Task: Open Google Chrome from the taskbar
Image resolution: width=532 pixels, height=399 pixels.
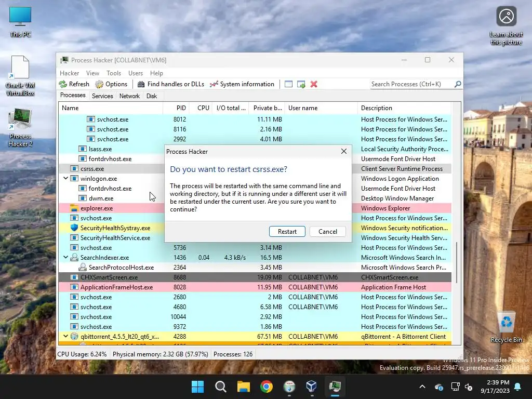Action: point(267,387)
